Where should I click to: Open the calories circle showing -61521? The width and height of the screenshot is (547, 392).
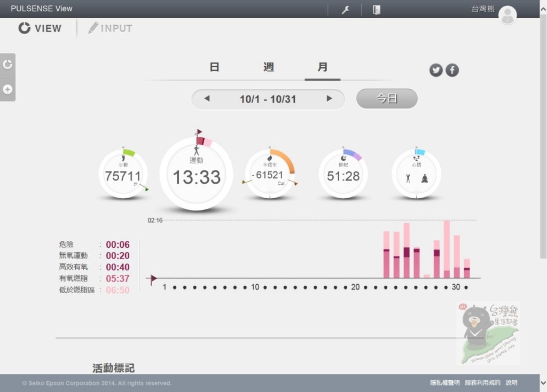pos(270,174)
